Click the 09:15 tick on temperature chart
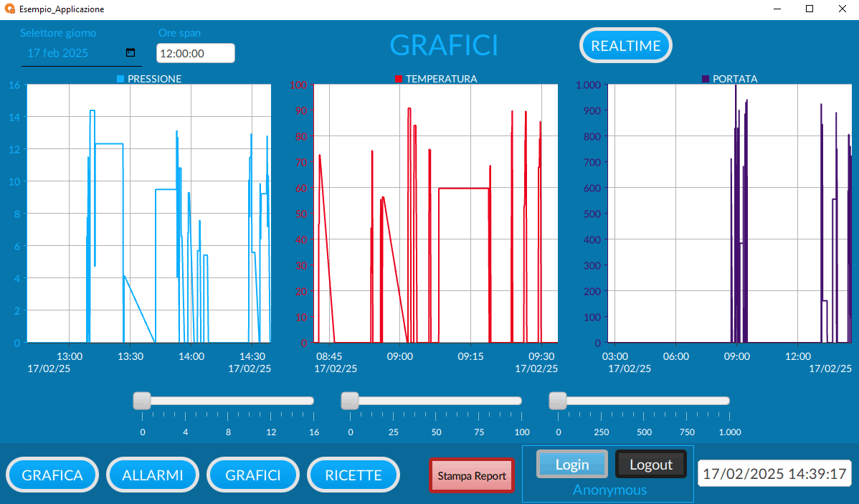Viewport: 859px width, 504px height. (470, 356)
